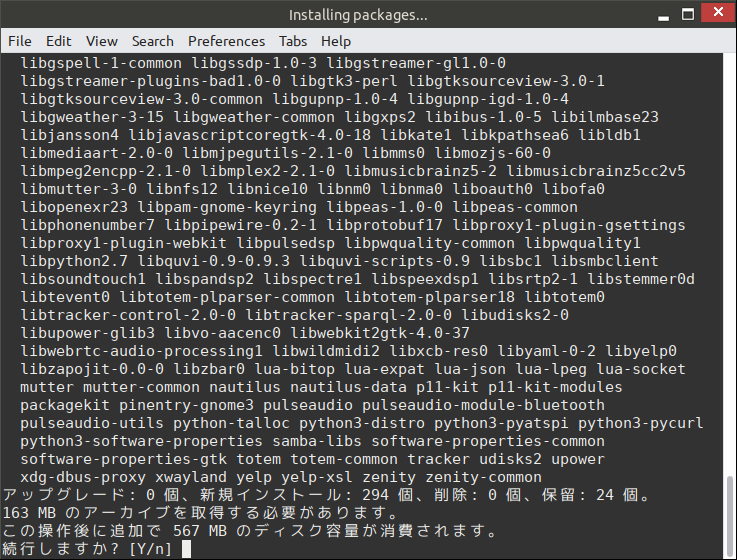Click the [Y/n] prompt text
737x560 pixels.
150,549
